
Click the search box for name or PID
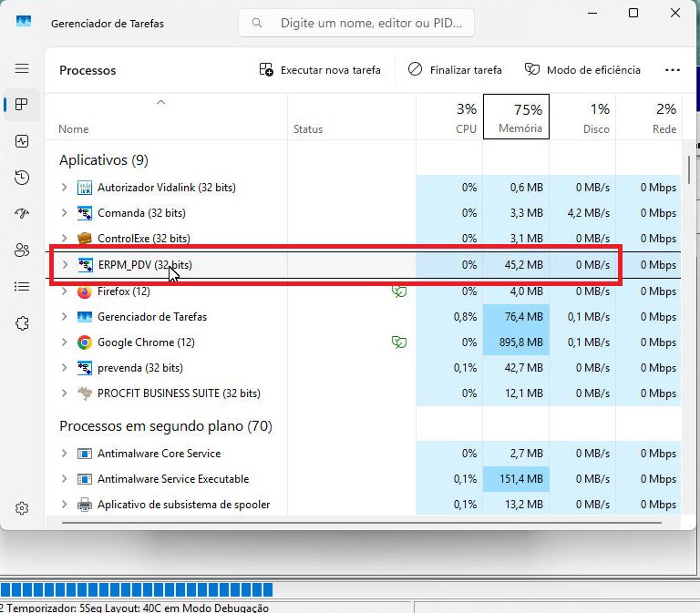coord(356,23)
